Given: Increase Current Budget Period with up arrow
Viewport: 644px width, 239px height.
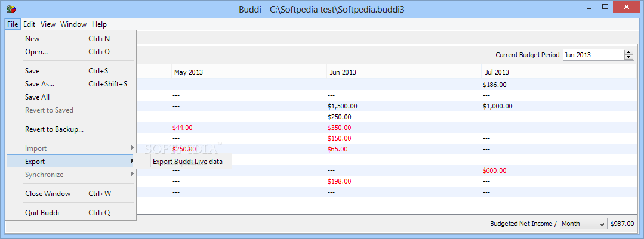Looking at the screenshot, I should (x=629, y=52).
